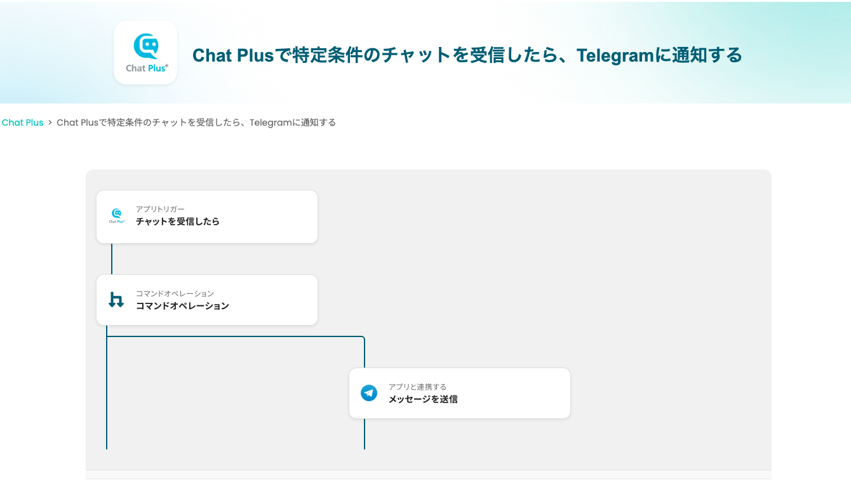Screen dimensions: 851x504
Task: Click the light strip below the flow diagram
Action: pyautogui.click(x=429, y=474)
